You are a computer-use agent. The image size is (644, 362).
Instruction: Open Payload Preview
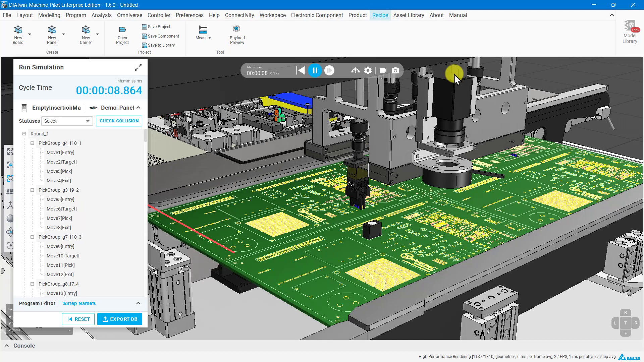pos(237,35)
